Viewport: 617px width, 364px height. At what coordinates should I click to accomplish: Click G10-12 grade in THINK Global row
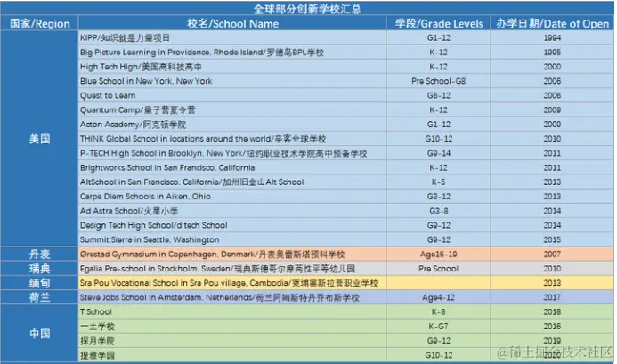click(439, 139)
